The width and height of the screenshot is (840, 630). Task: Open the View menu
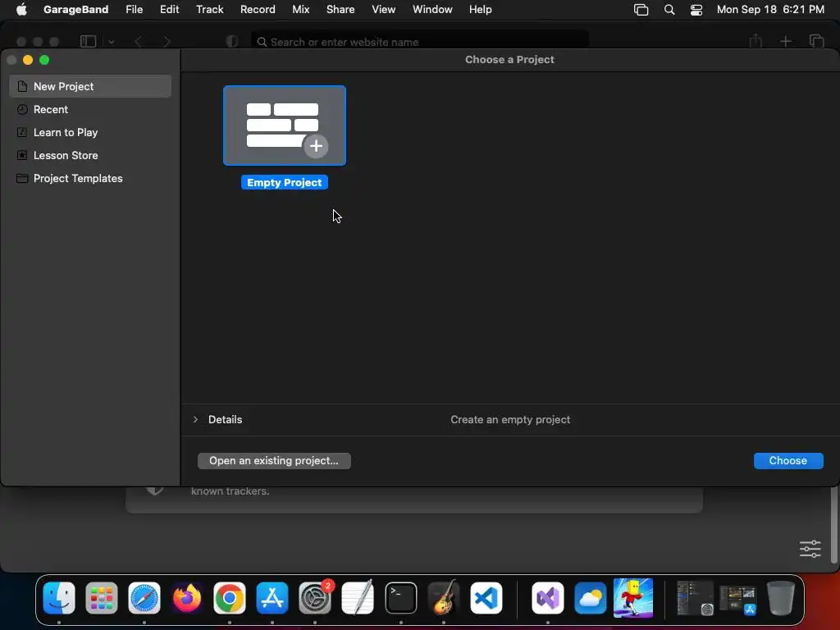pyautogui.click(x=384, y=9)
